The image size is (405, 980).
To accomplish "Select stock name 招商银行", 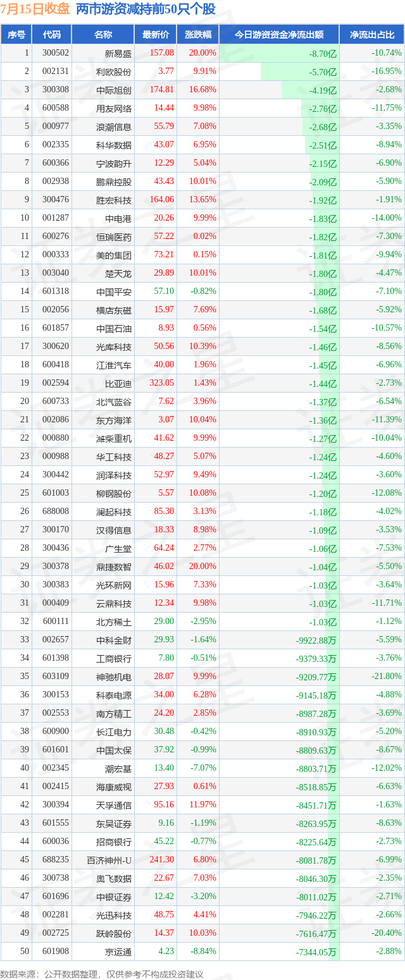I will [x=114, y=841].
